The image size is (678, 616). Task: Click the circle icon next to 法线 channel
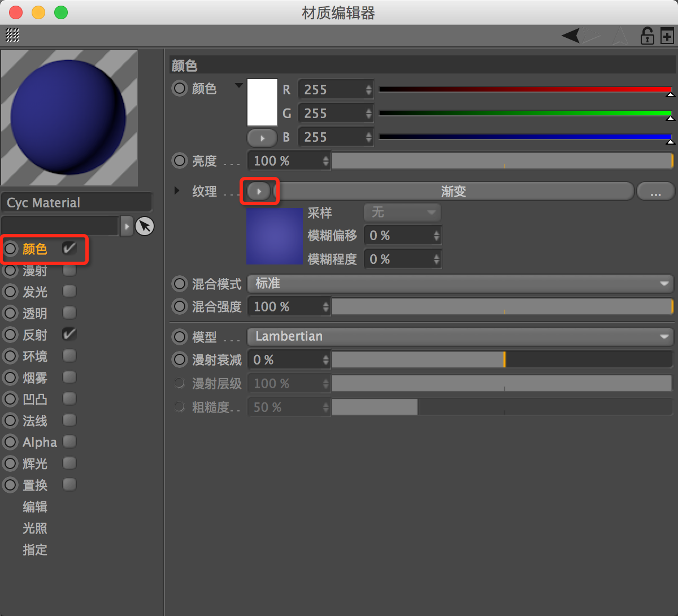11,420
